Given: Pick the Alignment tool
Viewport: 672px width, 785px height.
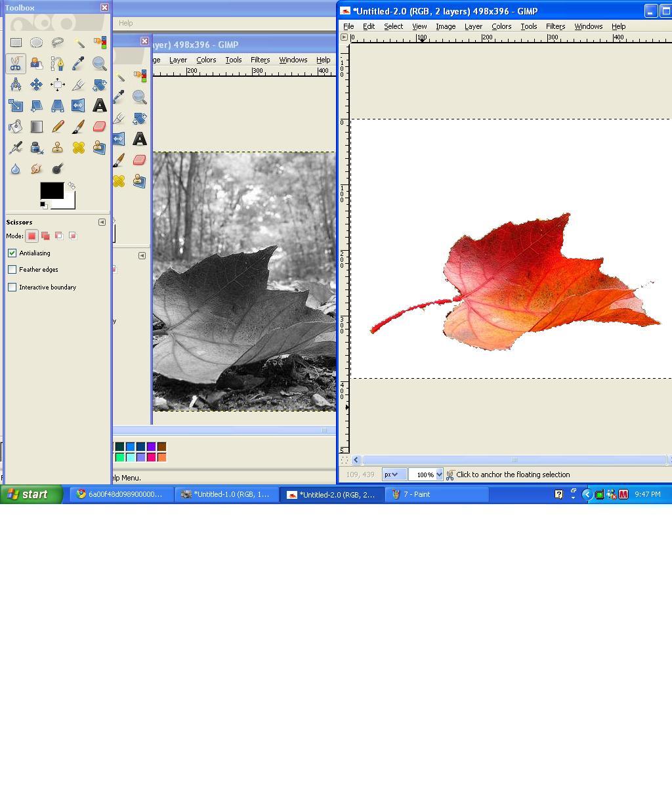Looking at the screenshot, I should click(x=58, y=85).
